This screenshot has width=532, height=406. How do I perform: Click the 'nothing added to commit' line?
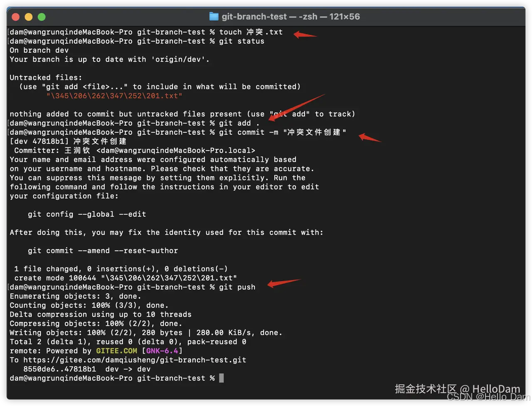click(182, 114)
